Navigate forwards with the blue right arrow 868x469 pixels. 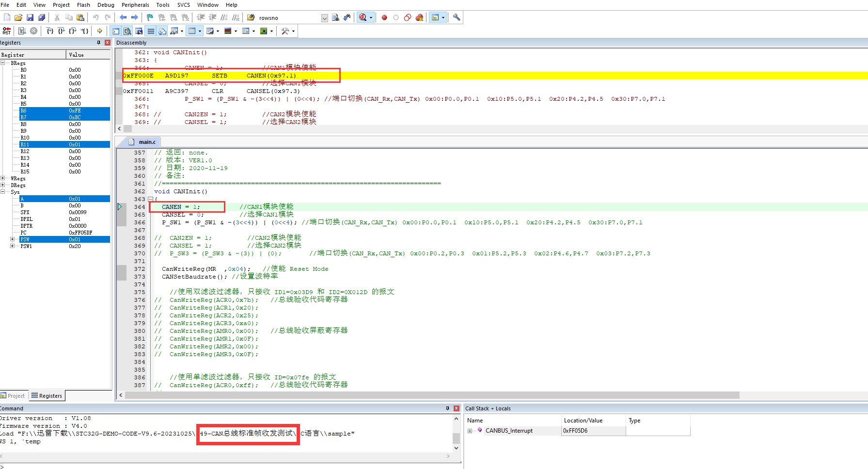pyautogui.click(x=135, y=17)
